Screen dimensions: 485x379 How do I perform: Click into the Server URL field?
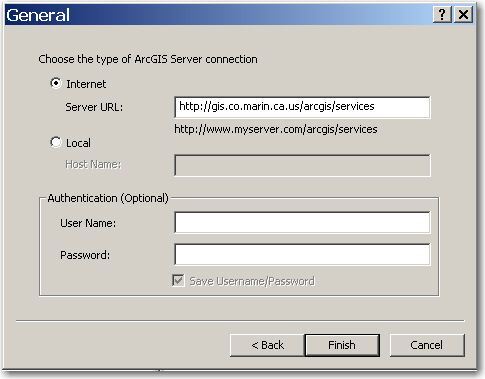pyautogui.click(x=302, y=107)
